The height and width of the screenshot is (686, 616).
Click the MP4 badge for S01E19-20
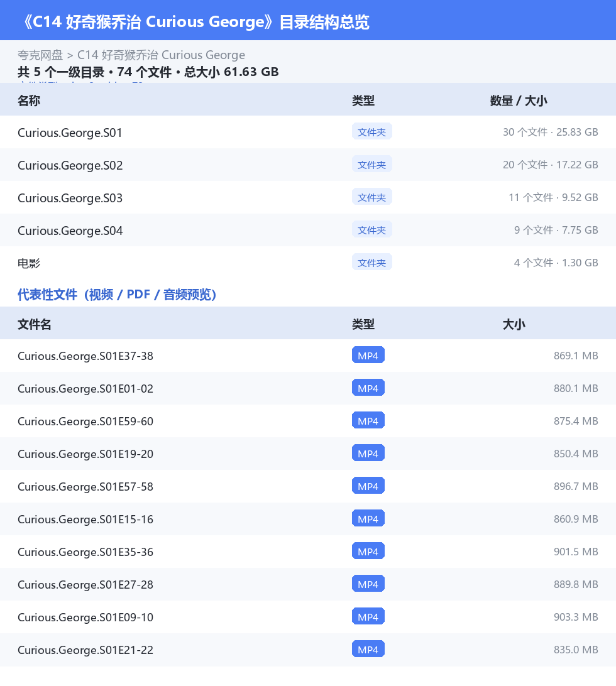click(x=368, y=454)
